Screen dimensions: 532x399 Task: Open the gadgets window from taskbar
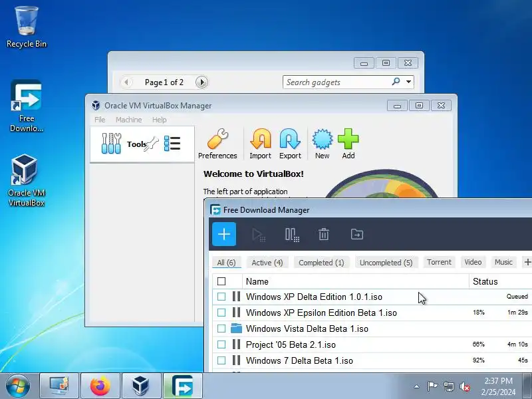coord(59,386)
